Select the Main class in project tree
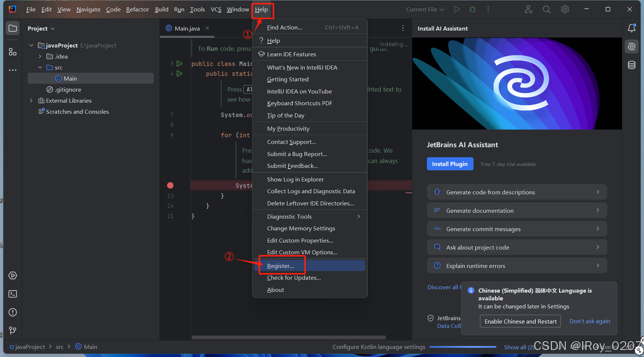Screen dimensions: 644x357 coord(91,78)
